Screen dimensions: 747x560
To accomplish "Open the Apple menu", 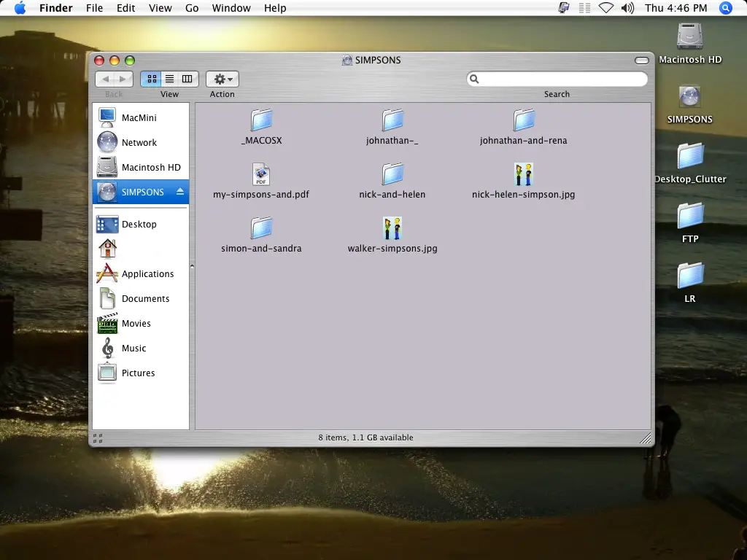I will coord(20,8).
